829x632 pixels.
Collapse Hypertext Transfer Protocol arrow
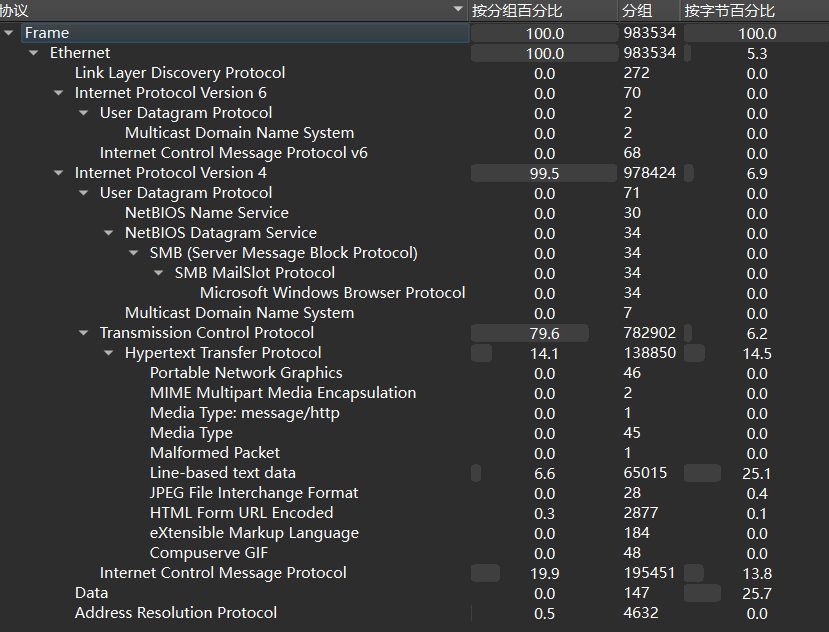point(109,353)
